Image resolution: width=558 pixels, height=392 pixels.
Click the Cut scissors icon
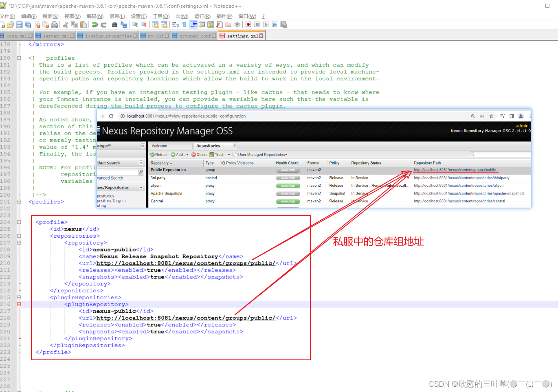pyautogui.click(x=66, y=24)
